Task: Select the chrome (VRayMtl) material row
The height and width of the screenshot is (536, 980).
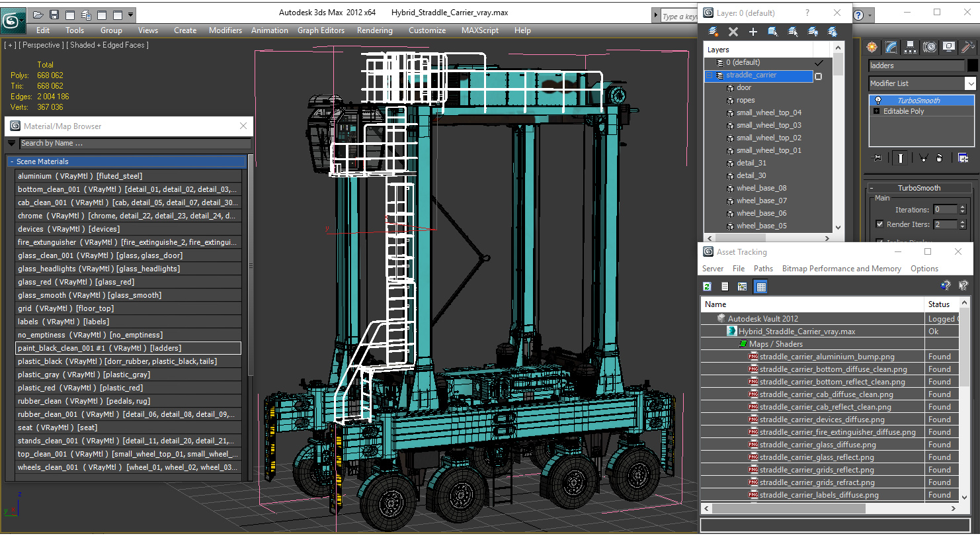Action: (x=129, y=216)
